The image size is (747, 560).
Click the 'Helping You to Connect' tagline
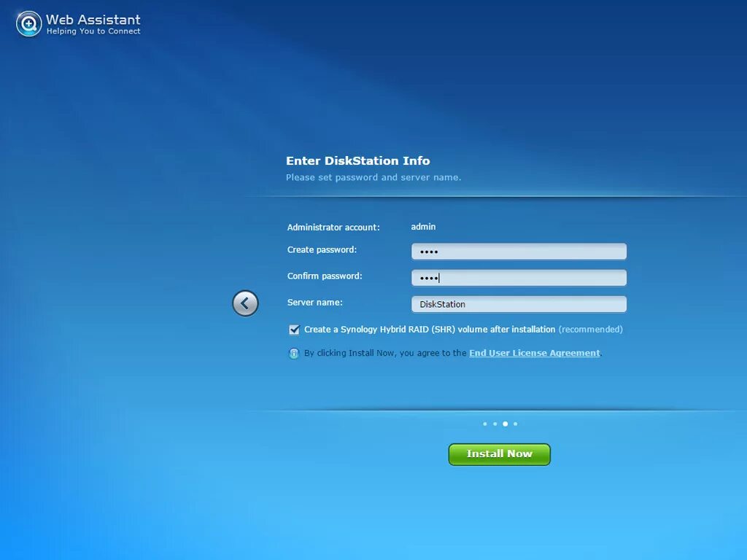pyautogui.click(x=93, y=31)
